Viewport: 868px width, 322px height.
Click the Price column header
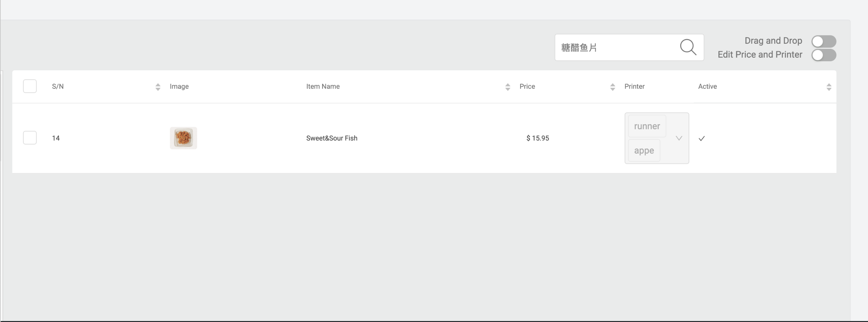pos(527,86)
